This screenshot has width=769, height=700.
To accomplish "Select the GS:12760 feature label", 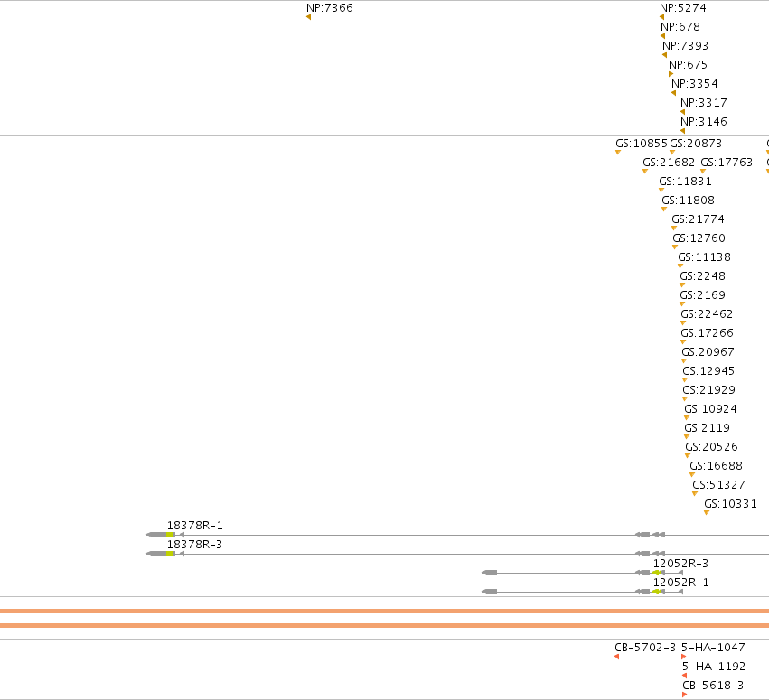I will [699, 238].
